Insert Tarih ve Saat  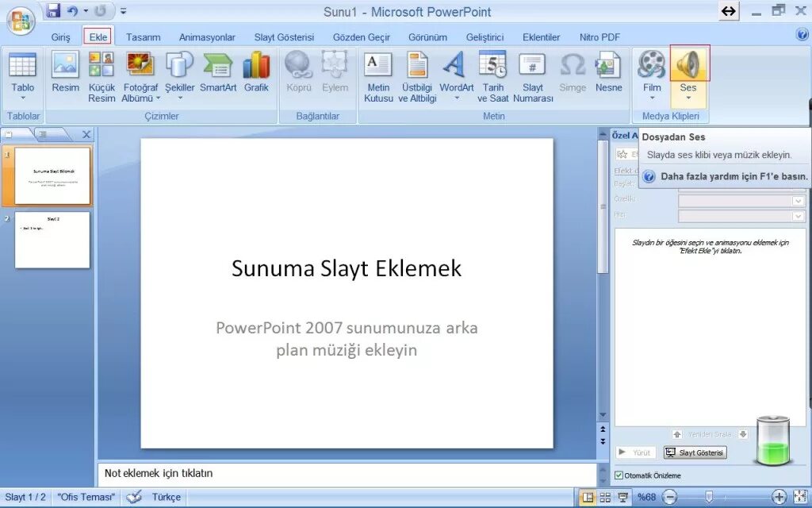(x=493, y=77)
